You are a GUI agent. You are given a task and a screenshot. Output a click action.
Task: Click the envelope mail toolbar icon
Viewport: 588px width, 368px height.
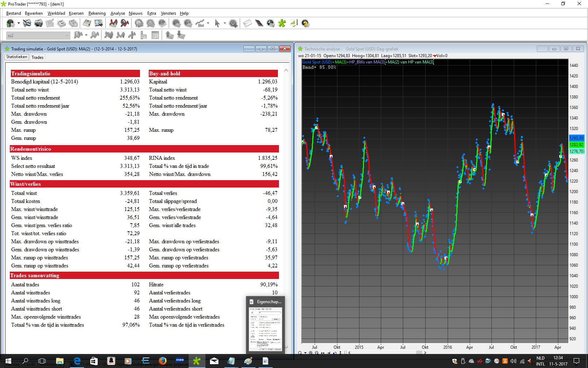click(x=247, y=23)
